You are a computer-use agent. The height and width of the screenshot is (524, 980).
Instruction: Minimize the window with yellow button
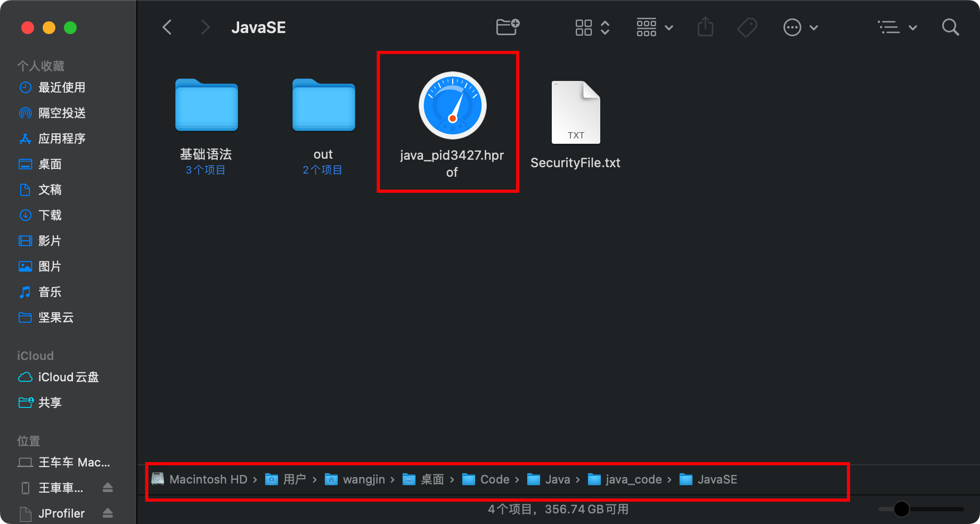[49, 28]
